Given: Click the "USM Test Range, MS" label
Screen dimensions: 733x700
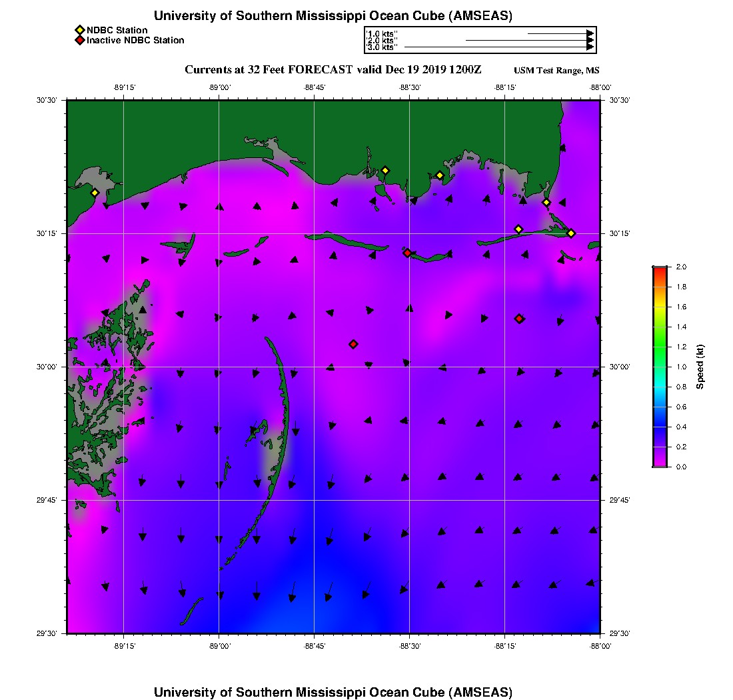Looking at the screenshot, I should [x=556, y=71].
